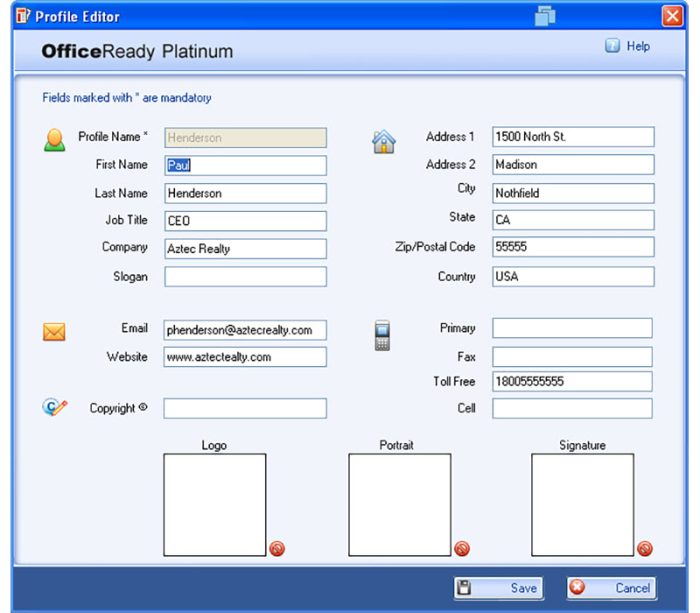Click the empty Copyright field
The image size is (700, 613).
245,409
